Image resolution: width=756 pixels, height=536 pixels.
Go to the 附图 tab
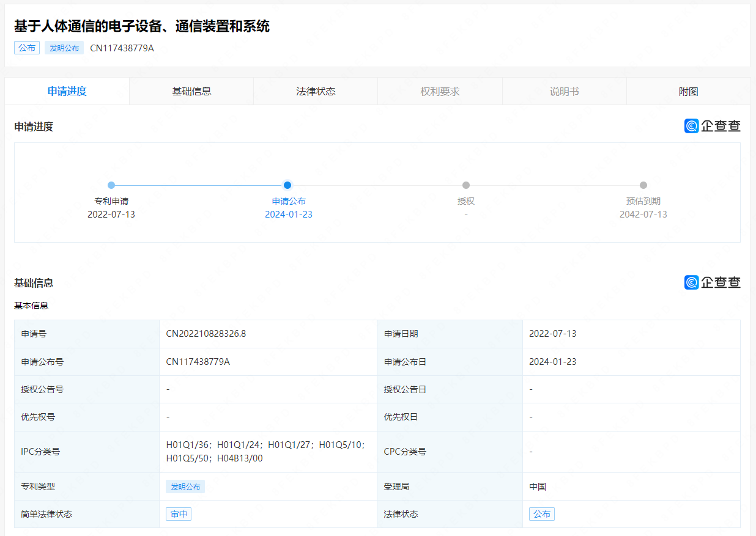[x=688, y=92]
